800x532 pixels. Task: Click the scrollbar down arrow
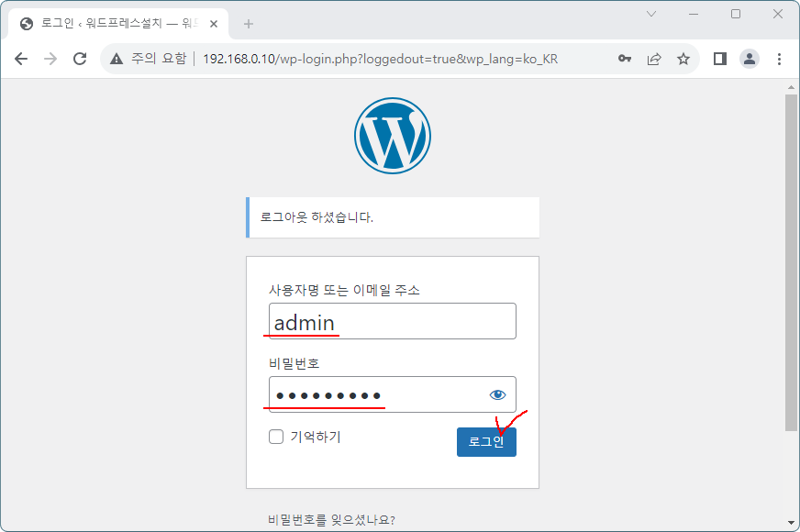791,523
